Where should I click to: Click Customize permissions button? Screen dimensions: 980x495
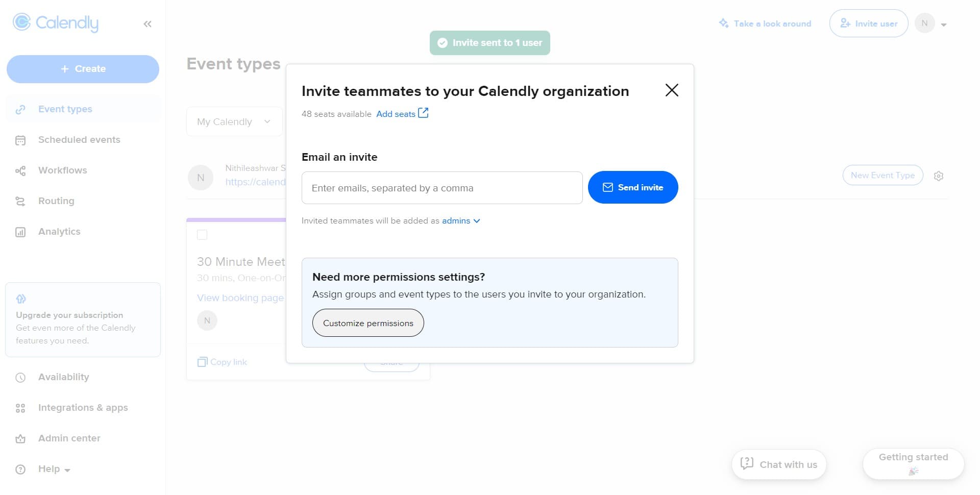(368, 323)
